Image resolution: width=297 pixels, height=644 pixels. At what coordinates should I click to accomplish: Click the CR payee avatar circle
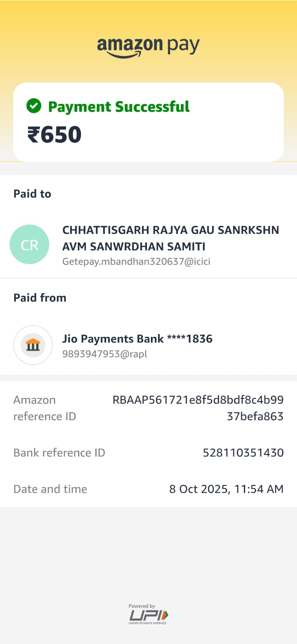[x=29, y=244]
